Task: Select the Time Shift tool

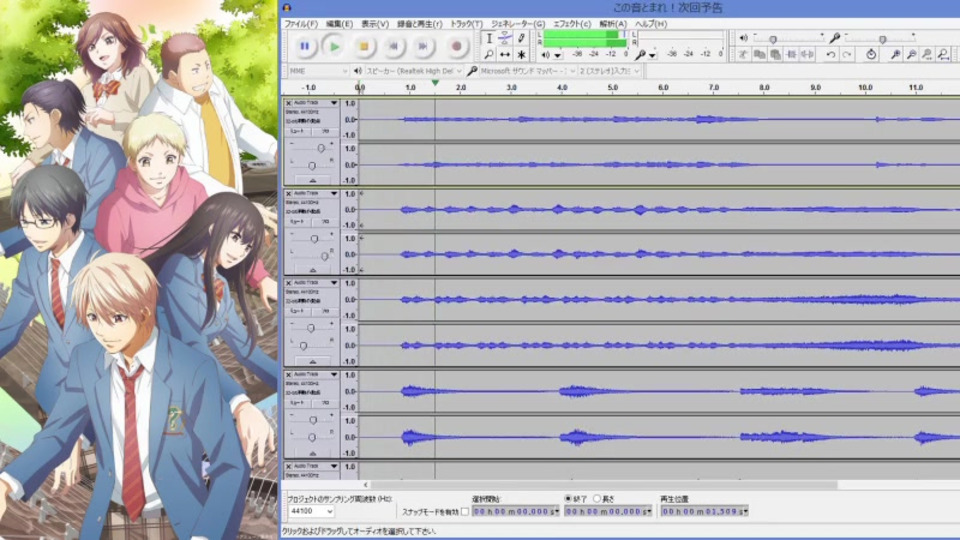Action: (x=504, y=54)
